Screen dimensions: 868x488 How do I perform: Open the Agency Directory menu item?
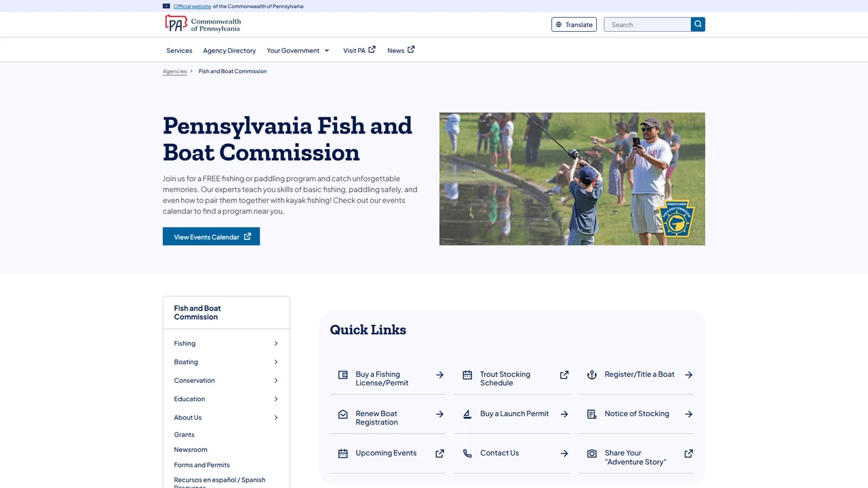(229, 51)
